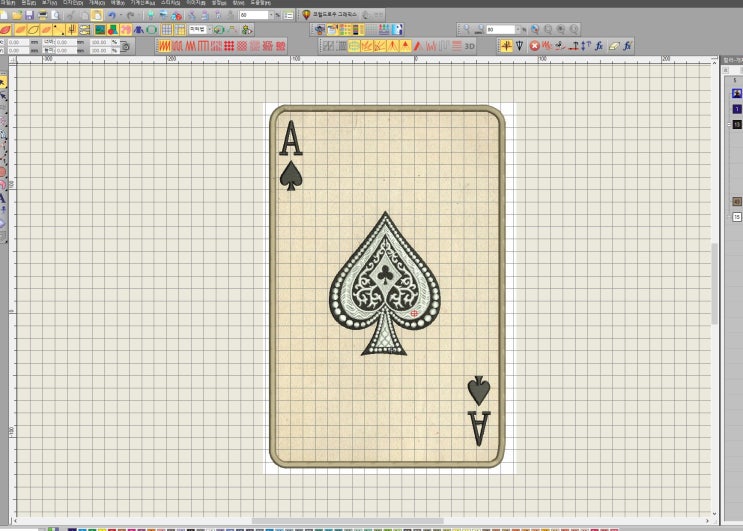Click the red filled triangle stitch angle icon
This screenshot has width=743, height=531.
[405, 46]
